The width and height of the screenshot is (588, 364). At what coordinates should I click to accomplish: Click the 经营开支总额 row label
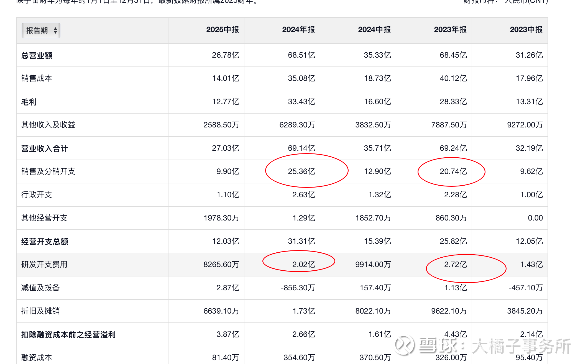coord(45,242)
